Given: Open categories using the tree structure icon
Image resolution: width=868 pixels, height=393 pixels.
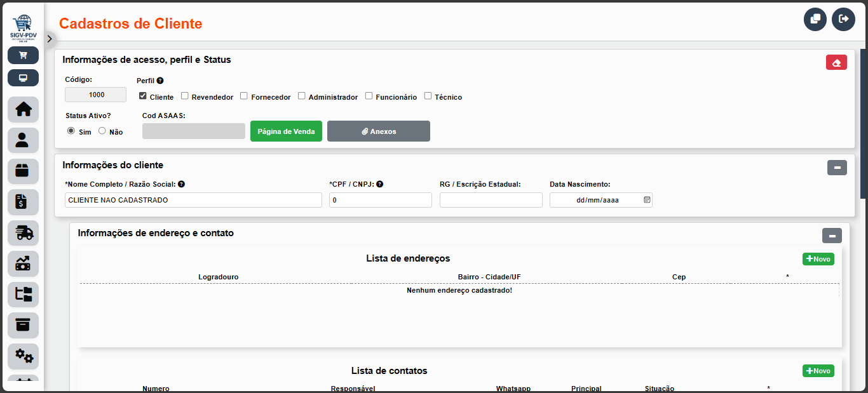Looking at the screenshot, I should pyautogui.click(x=23, y=294).
